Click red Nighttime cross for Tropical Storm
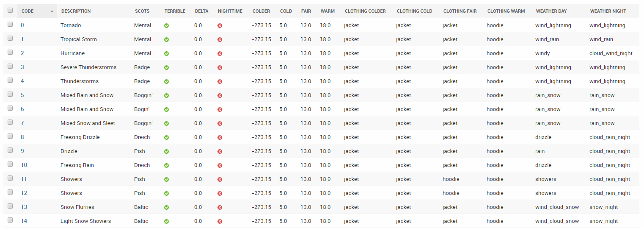This screenshot has height=228, width=644. click(x=220, y=39)
